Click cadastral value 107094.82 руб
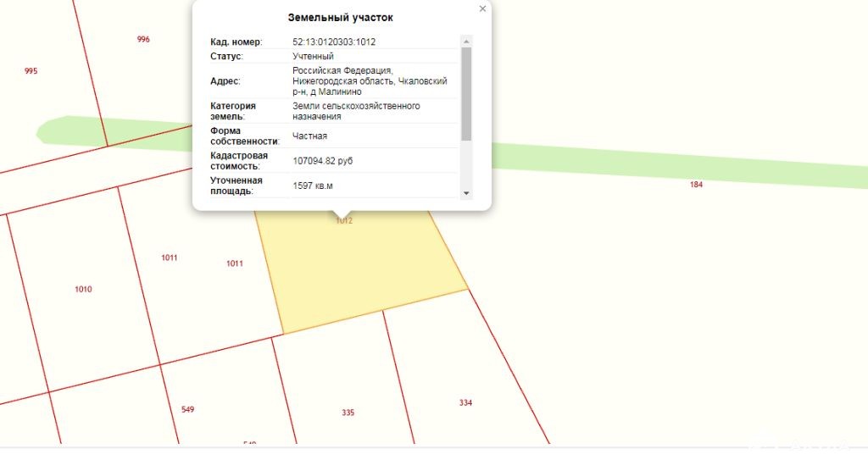868x471 pixels. coord(322,161)
